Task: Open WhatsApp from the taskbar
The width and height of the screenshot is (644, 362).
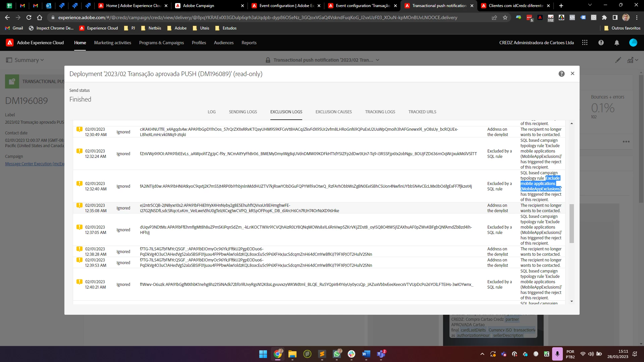Action: tap(337, 354)
